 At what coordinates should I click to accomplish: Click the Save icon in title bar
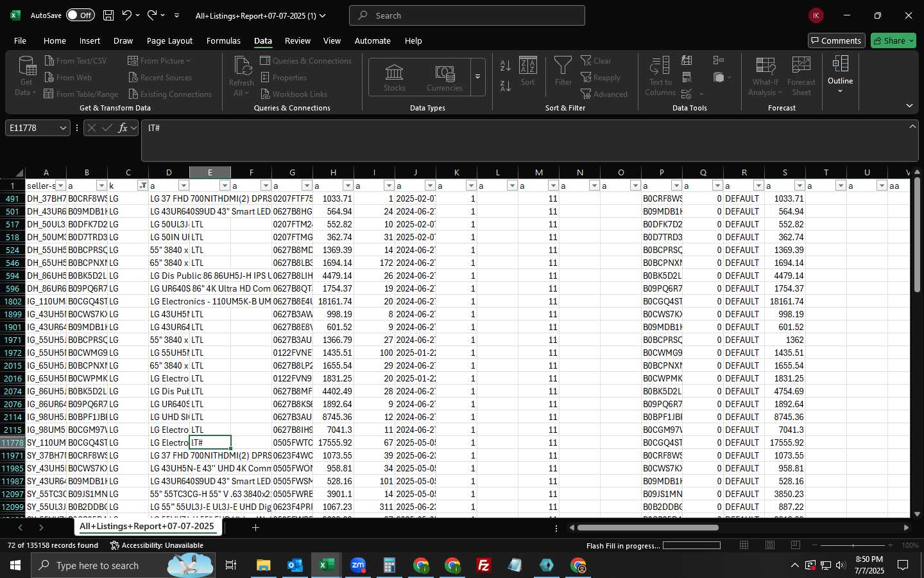pos(108,15)
